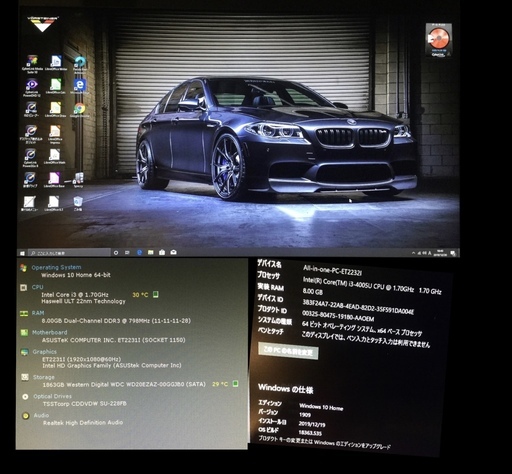The image size is (512, 474).
Task: Launch Google Chrome from the desktop
Action: (79, 110)
